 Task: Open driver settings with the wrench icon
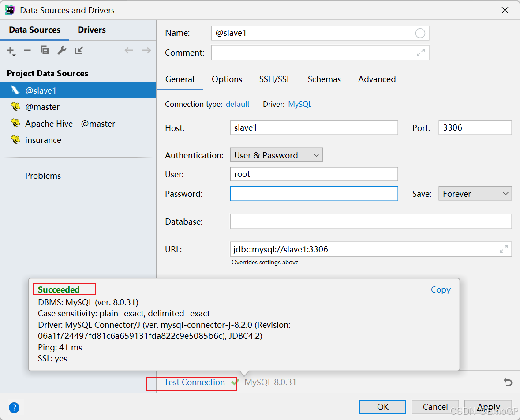(62, 50)
